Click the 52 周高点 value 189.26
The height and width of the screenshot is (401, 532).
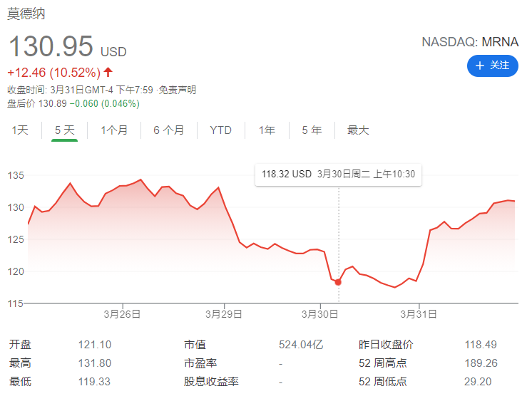481,363
